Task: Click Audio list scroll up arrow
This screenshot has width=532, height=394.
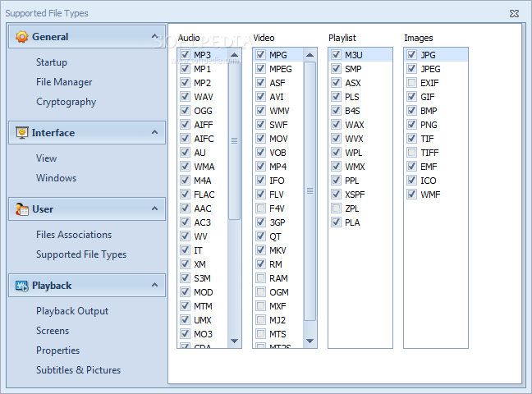Action: [234, 55]
